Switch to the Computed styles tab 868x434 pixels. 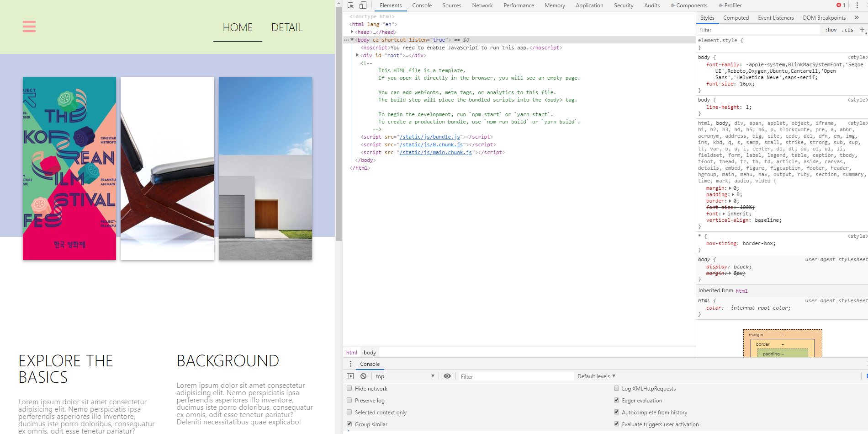pyautogui.click(x=736, y=18)
